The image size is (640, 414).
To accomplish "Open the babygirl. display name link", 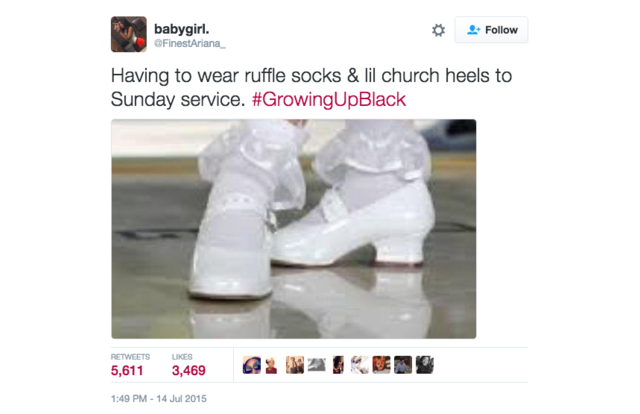I will [x=182, y=29].
